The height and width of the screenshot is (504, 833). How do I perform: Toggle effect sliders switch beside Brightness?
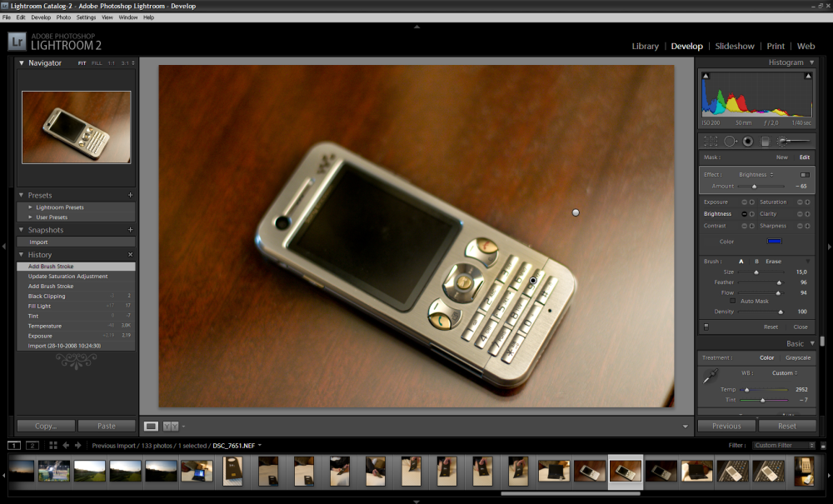805,175
